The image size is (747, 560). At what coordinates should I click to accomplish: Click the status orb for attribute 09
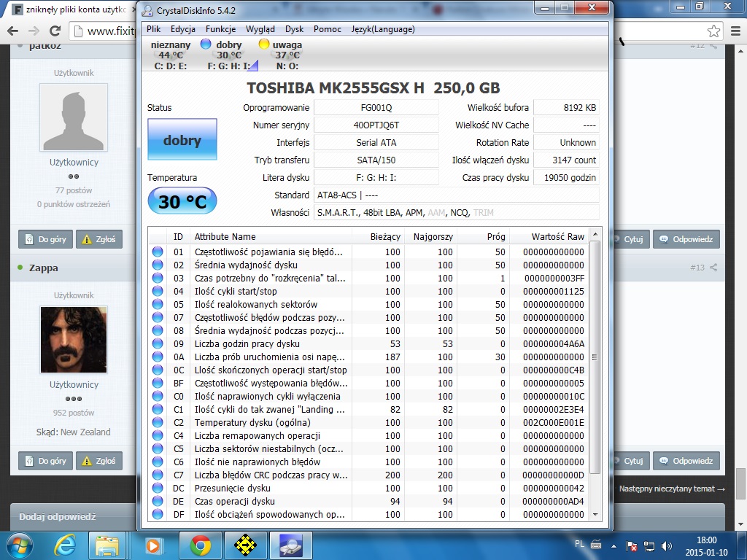click(158, 343)
